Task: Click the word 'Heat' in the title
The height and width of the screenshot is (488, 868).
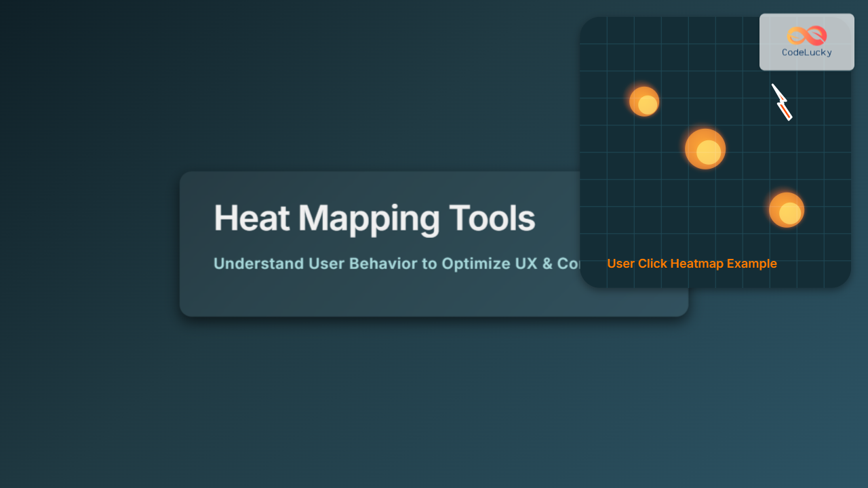Action: (x=251, y=218)
